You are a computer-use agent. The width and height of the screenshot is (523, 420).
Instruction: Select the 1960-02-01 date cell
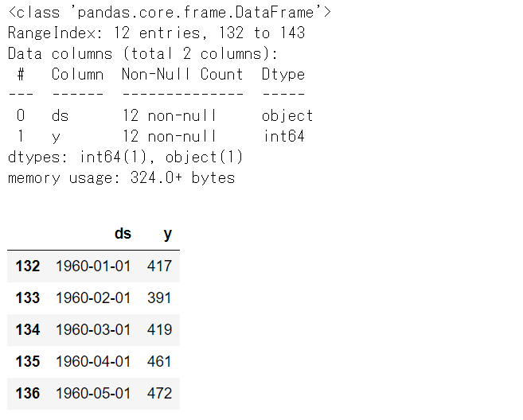click(x=93, y=297)
